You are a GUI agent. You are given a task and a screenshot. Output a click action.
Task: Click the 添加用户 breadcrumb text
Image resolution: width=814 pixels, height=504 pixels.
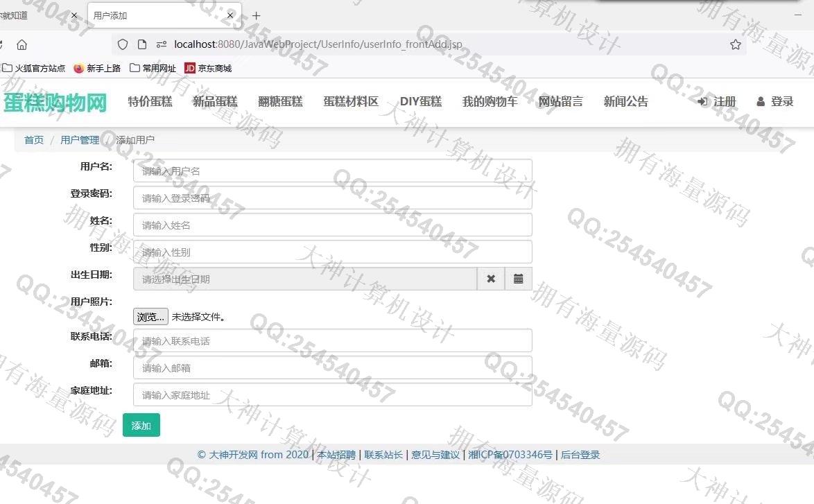click(135, 140)
